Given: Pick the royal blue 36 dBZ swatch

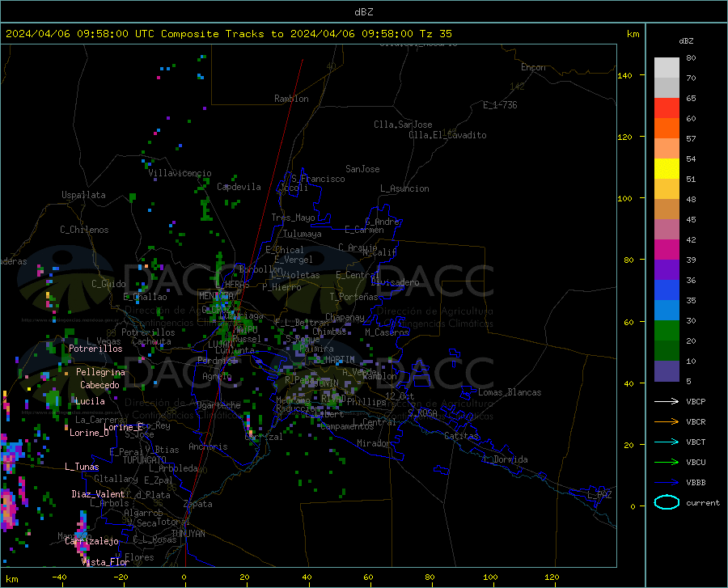Looking at the screenshot, I should tap(667, 290).
